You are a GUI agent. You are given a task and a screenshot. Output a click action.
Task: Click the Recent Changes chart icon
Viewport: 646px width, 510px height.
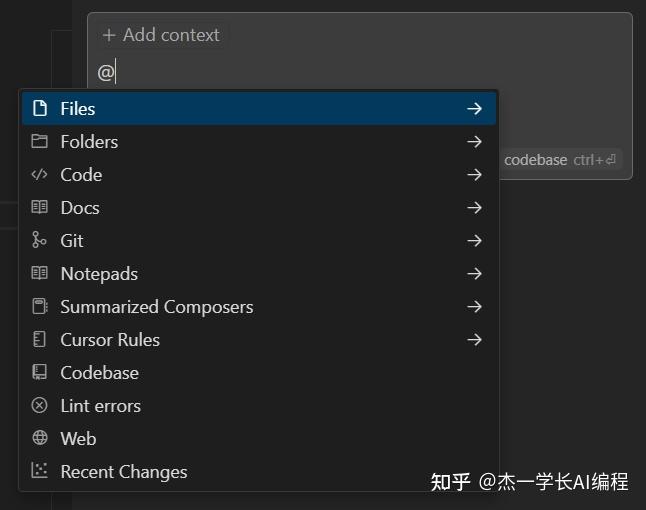tap(40, 472)
